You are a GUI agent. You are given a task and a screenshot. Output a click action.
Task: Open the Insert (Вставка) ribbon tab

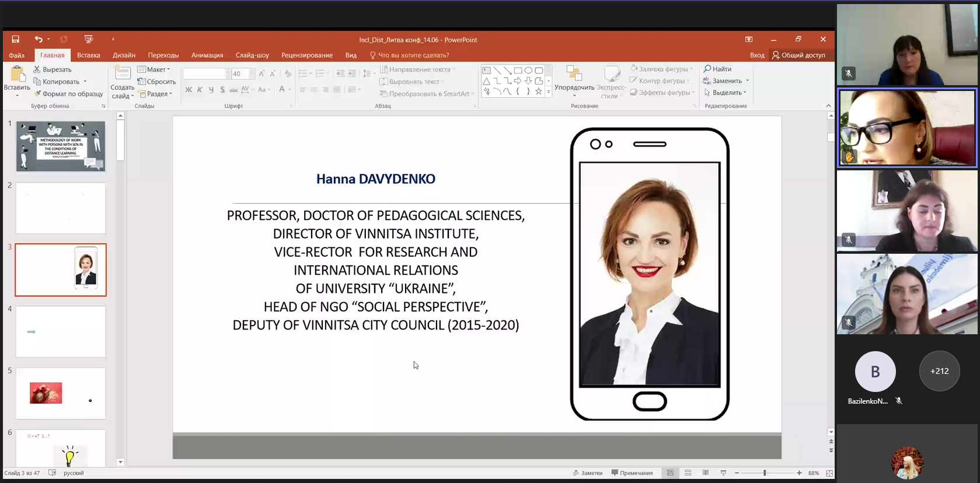coord(88,55)
